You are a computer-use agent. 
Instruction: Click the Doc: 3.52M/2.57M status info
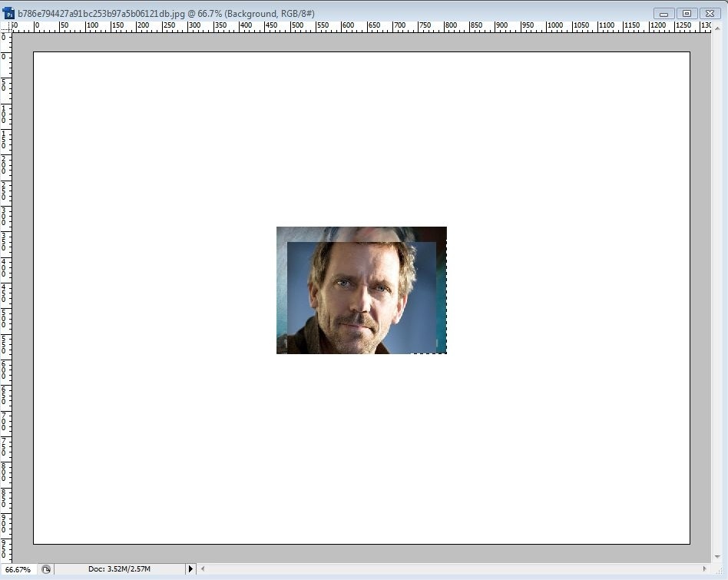click(x=119, y=568)
